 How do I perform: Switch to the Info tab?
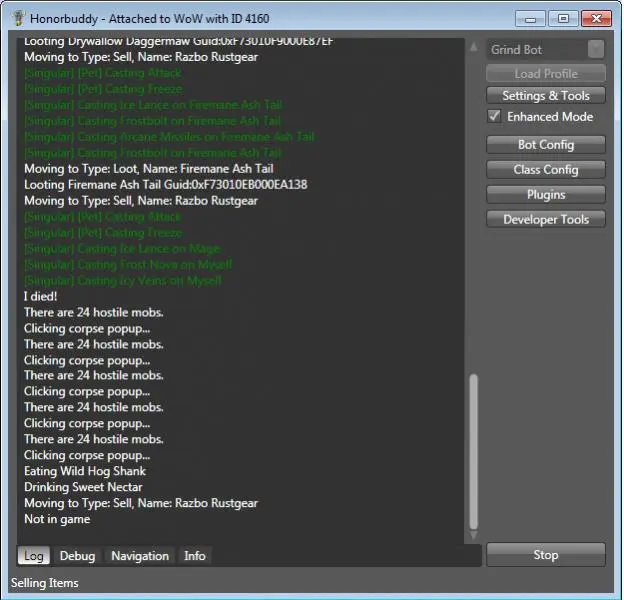coord(195,555)
